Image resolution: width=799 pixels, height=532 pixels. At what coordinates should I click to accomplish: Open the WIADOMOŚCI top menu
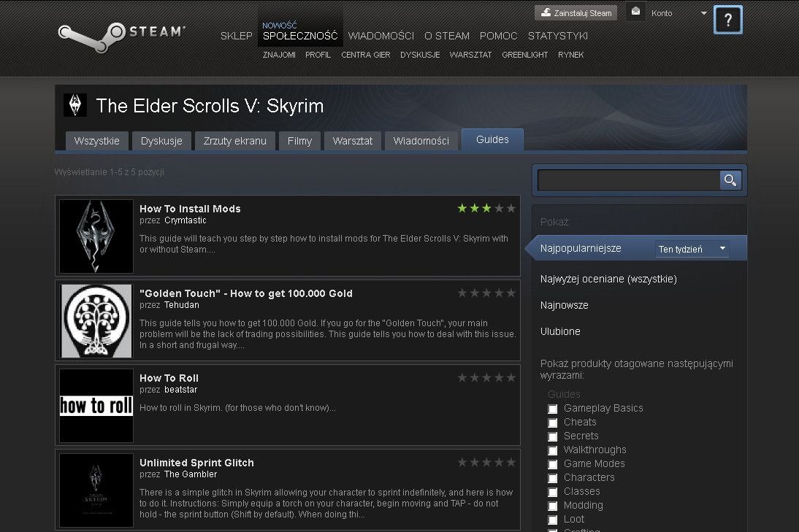381,36
